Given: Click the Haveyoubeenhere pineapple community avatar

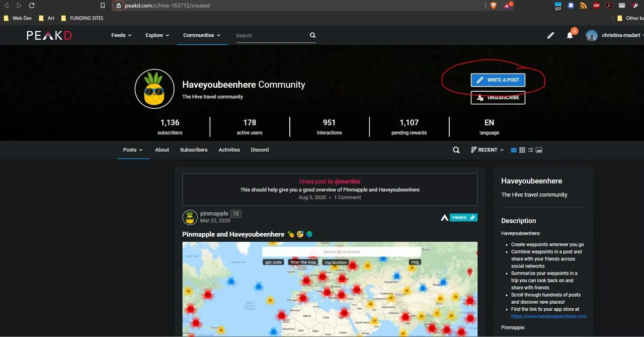Looking at the screenshot, I should [x=154, y=89].
